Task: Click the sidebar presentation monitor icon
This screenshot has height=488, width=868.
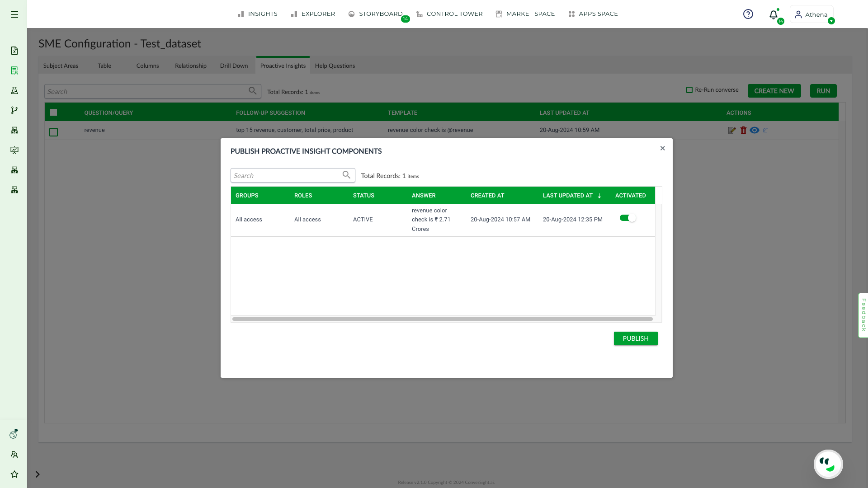Action: (14, 150)
